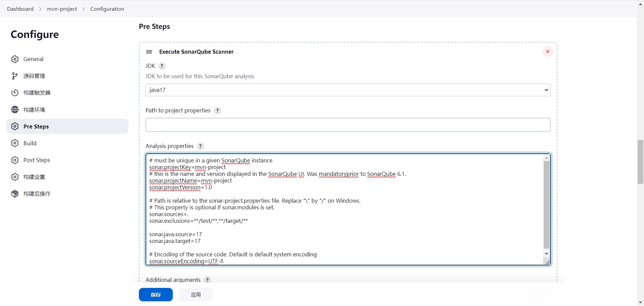
Task: Open the mvn-project breadcrumb link
Action: tap(62, 9)
